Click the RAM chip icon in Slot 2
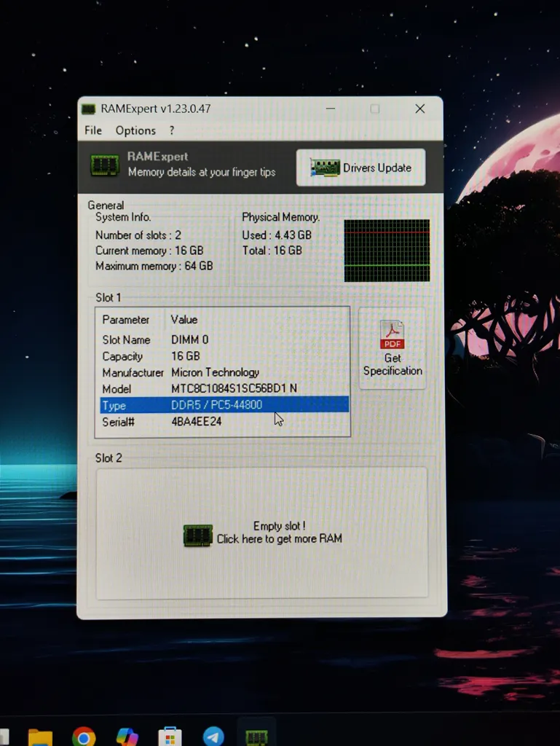 click(x=198, y=535)
